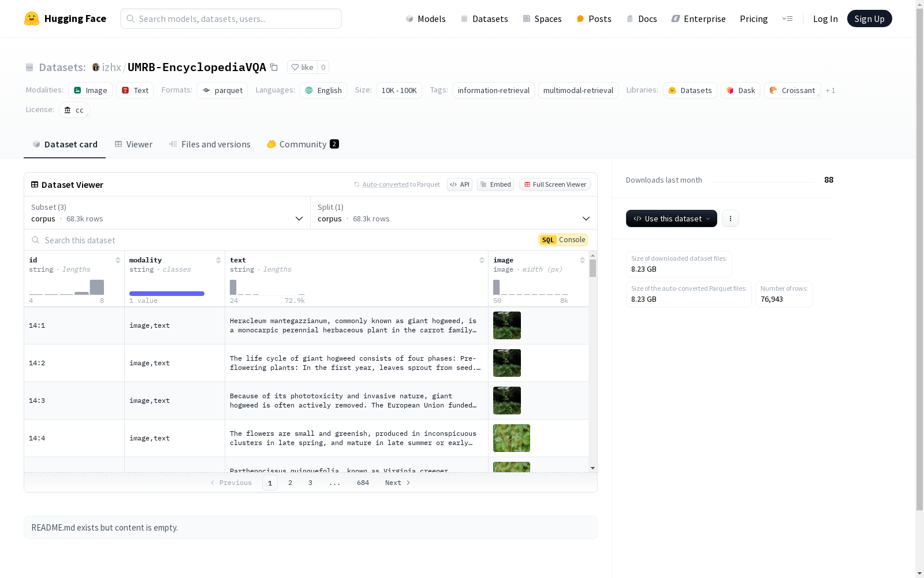Click the information-retrieval tag
Viewport: 924px width, 578px height.
[494, 90]
